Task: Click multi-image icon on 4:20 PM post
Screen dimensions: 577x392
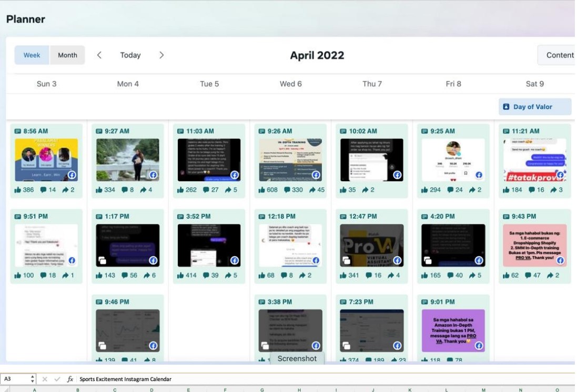Action: pyautogui.click(x=428, y=260)
